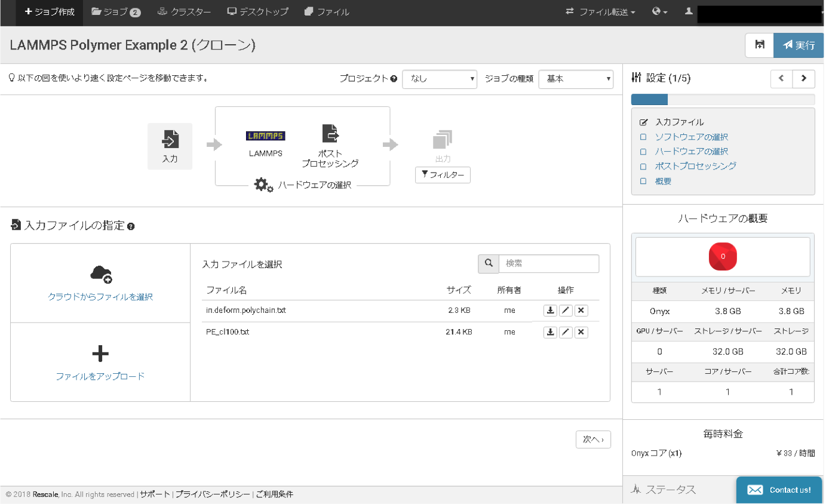Image resolution: width=826 pixels, height=504 pixels.
Task: Click the プロジェクト help question icon
Action: click(394, 79)
